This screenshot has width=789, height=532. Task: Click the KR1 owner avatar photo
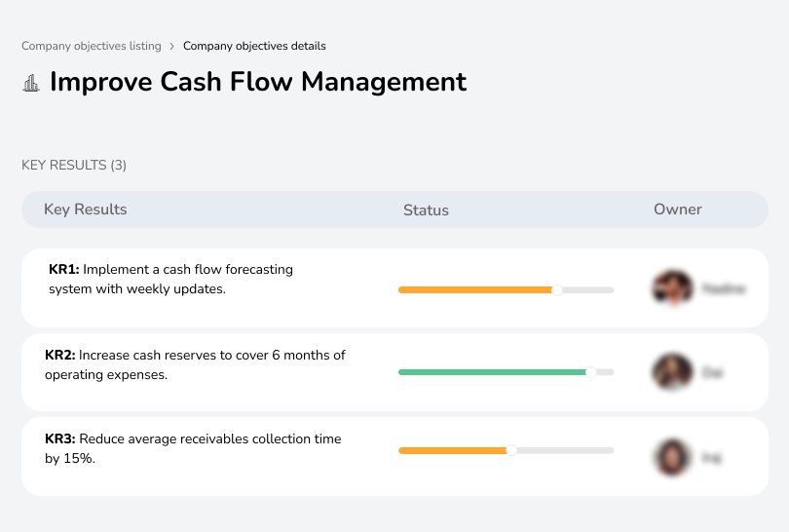672,288
